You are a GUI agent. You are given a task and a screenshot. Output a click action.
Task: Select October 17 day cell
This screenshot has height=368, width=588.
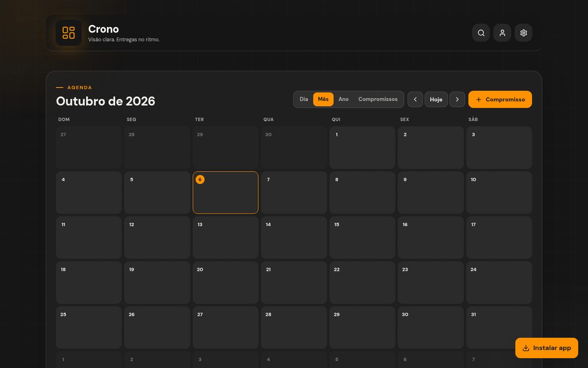click(x=499, y=237)
